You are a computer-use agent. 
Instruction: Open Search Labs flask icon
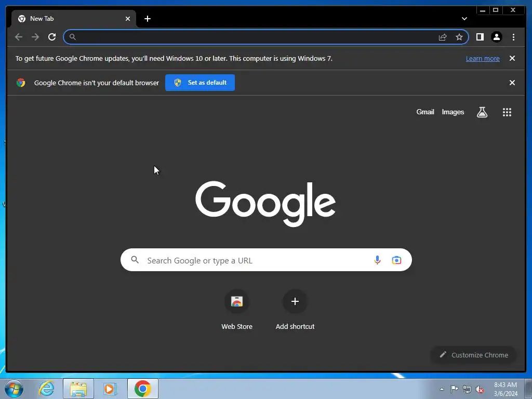[482, 112]
